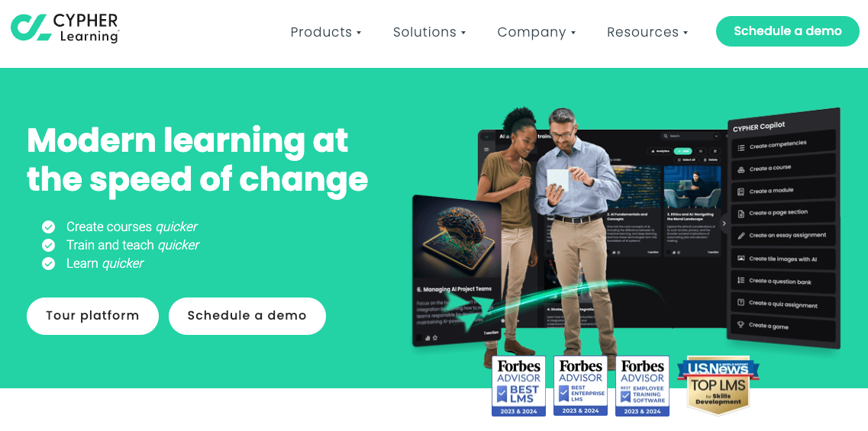The image size is (868, 431).
Task: Click the Create tile images with AI icon
Action: (741, 259)
